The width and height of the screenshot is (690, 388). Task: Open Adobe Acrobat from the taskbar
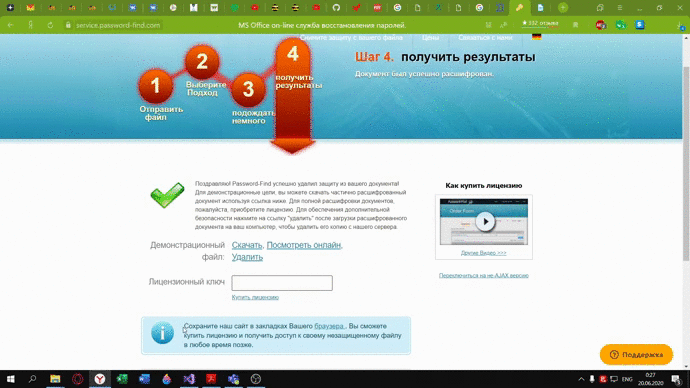(211, 379)
